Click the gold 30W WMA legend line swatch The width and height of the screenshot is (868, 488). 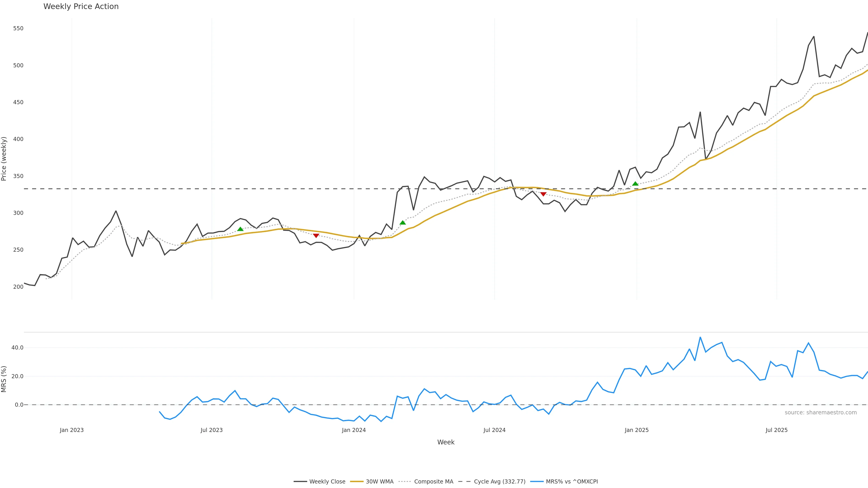point(357,482)
